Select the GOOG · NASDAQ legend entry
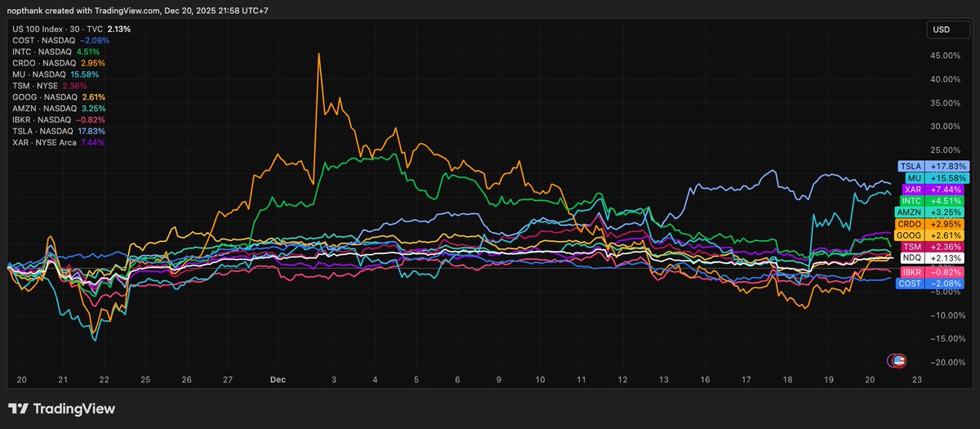The width and height of the screenshot is (980, 429). (59, 97)
